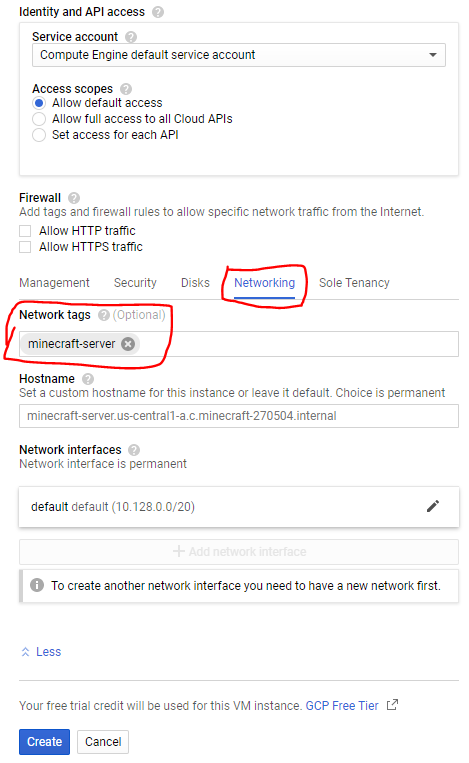Remove the minecraft-server network tag

(x=128, y=344)
